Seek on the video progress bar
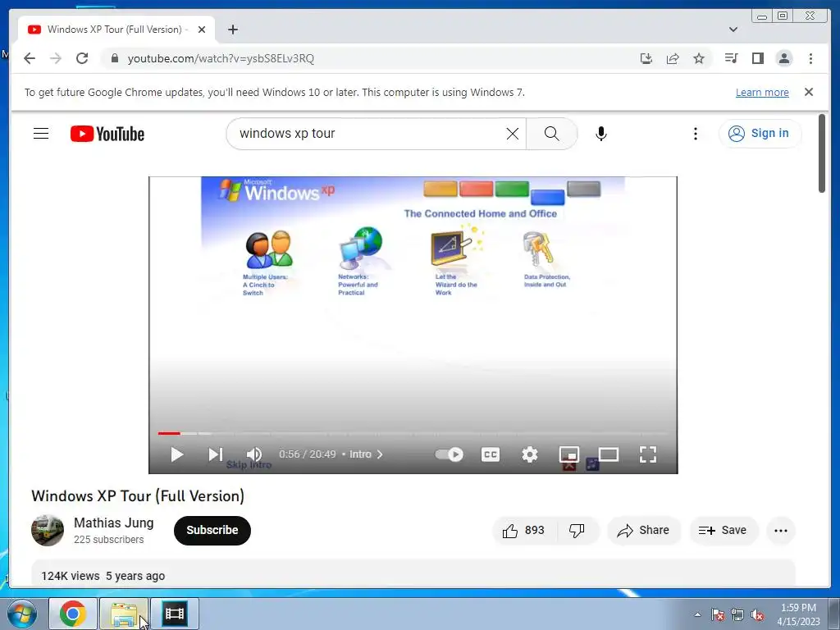The width and height of the screenshot is (840, 630). click(x=413, y=433)
